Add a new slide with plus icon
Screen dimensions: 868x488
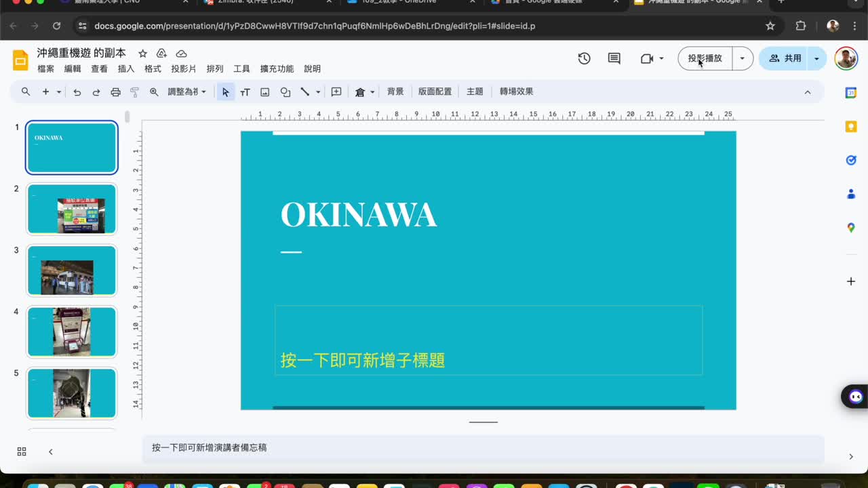45,91
